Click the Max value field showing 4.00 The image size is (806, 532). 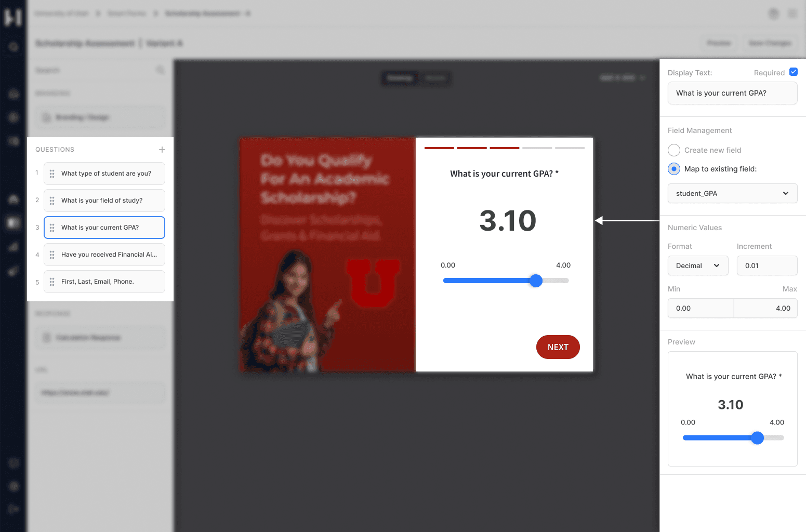765,308
